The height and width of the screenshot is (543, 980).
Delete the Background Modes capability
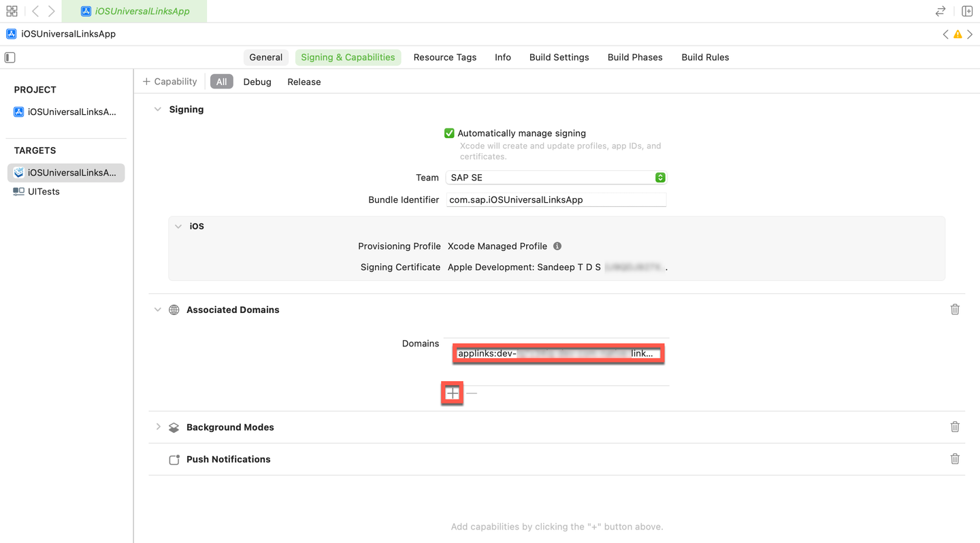coord(955,427)
